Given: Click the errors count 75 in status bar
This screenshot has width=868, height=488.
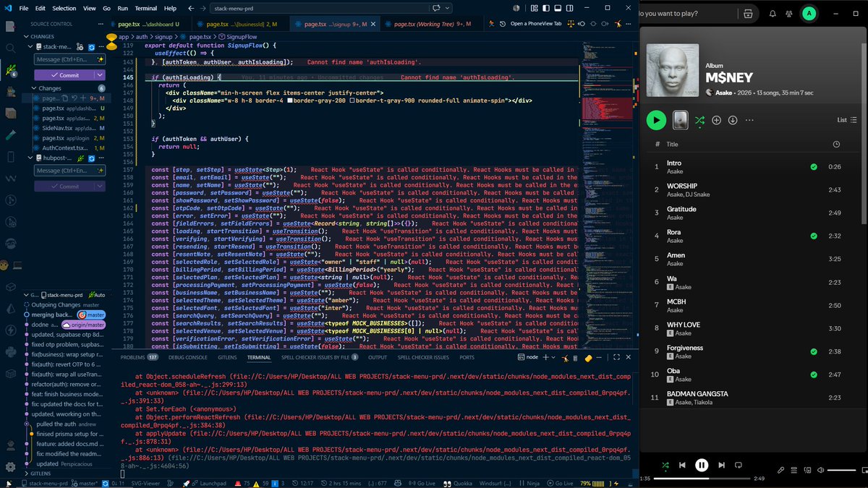Looking at the screenshot, I should pos(242,483).
